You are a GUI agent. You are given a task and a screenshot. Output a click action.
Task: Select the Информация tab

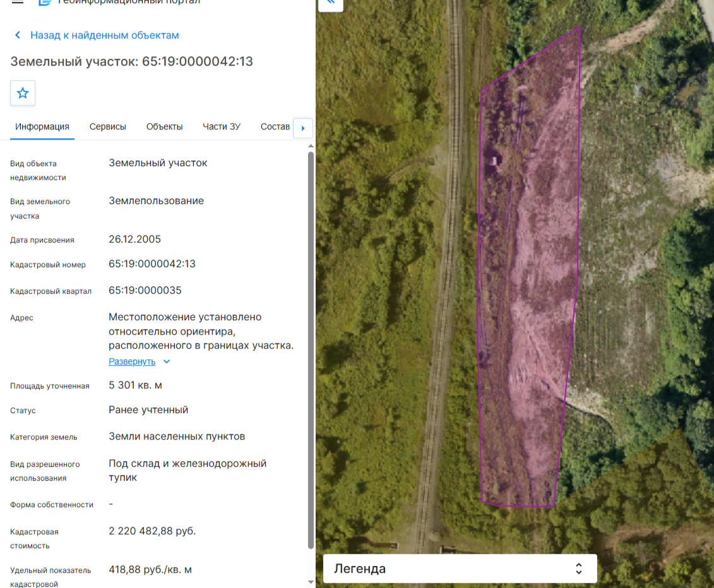pos(42,126)
